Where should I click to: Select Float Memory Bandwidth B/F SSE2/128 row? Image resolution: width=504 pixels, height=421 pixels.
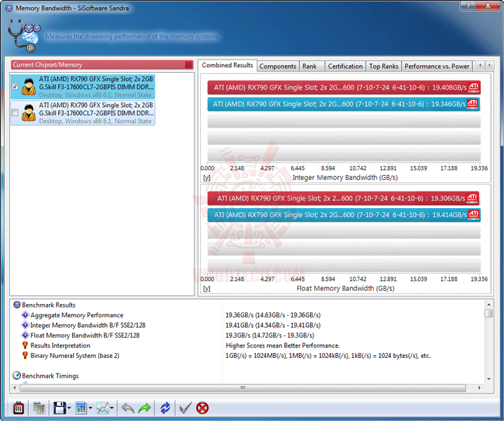pyautogui.click(x=85, y=336)
